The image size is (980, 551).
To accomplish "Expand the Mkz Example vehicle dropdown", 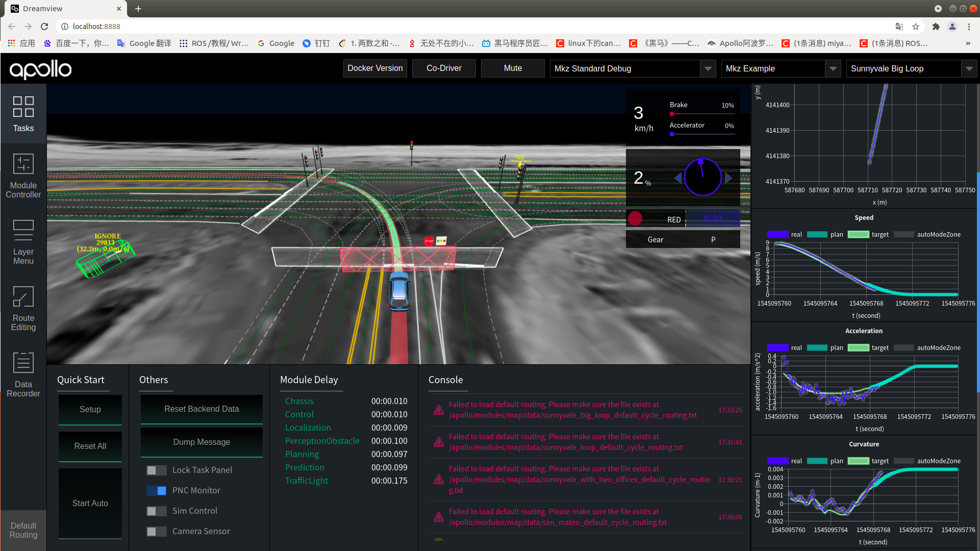I will [x=833, y=68].
